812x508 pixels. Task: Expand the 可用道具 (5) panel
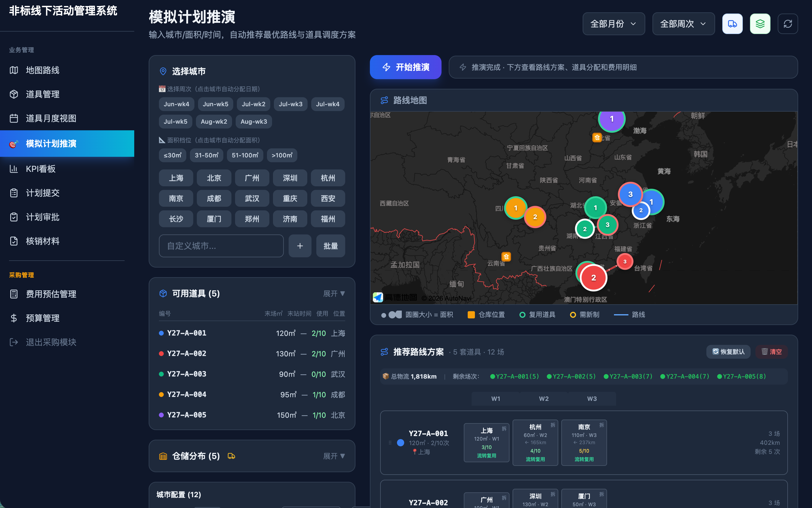coord(334,294)
